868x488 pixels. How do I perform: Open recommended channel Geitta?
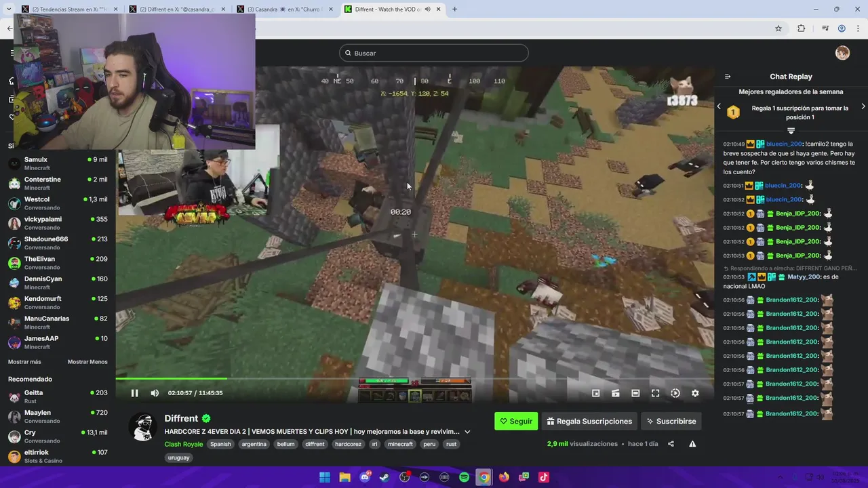[58, 396]
